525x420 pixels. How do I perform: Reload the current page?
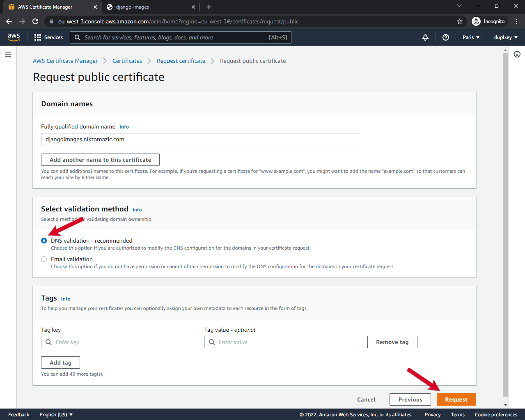[x=35, y=21]
